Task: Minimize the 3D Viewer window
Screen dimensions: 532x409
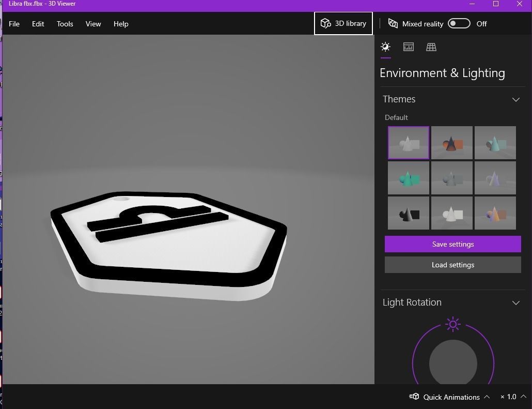Action: pyautogui.click(x=472, y=4)
